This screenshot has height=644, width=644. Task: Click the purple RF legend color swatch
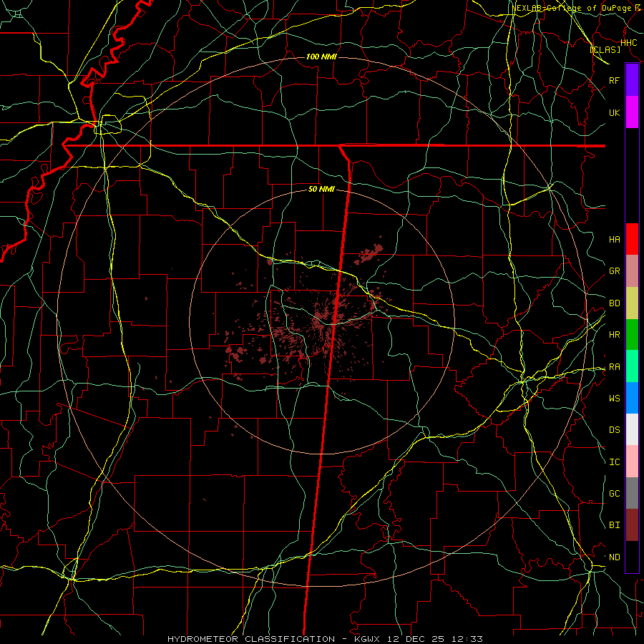(x=632, y=80)
